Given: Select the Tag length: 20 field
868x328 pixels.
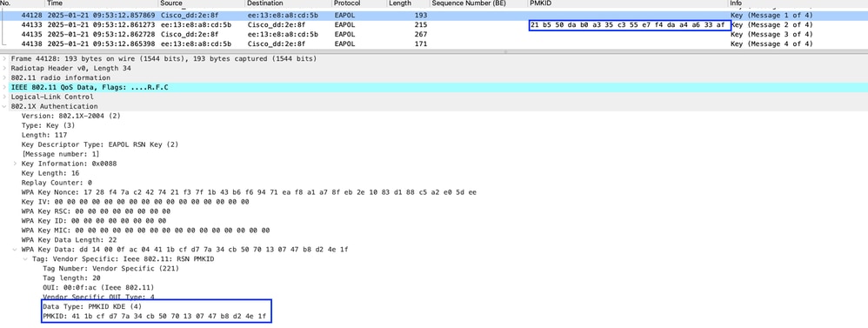Looking at the screenshot, I should (x=71, y=278).
